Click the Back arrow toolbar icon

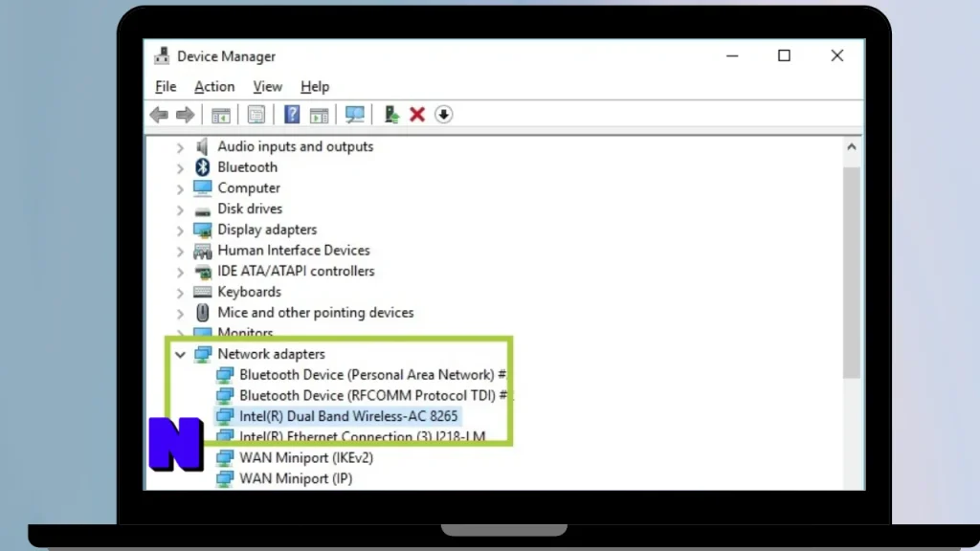160,115
